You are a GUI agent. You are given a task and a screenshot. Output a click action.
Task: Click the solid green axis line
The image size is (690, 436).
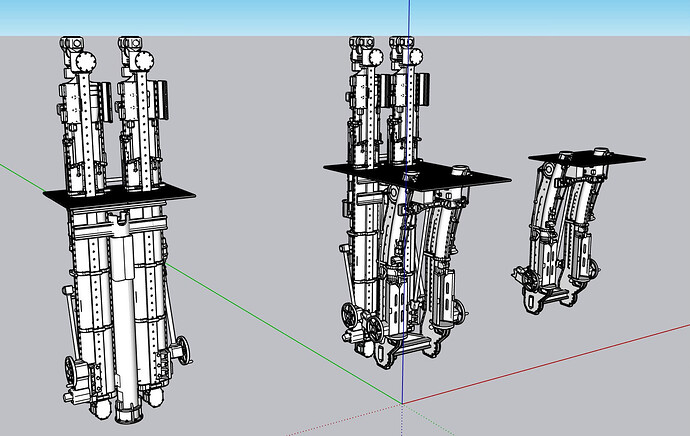[282, 333]
